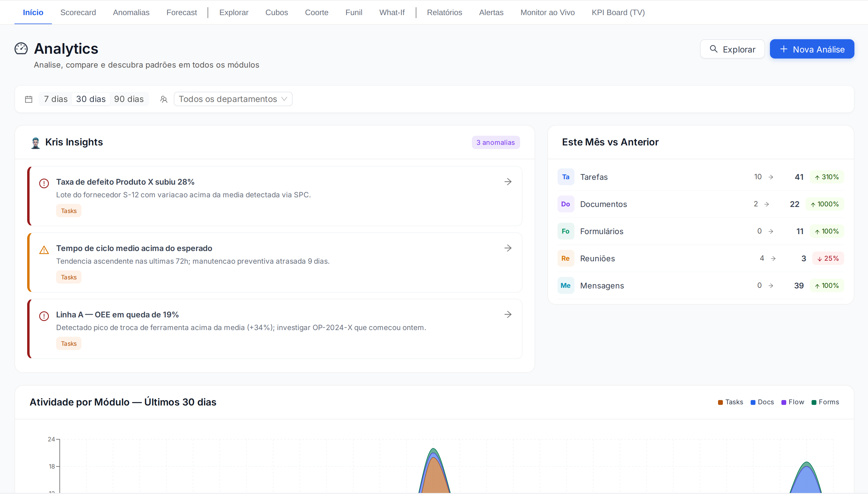Image resolution: width=868 pixels, height=496 pixels.
Task: Click the arrow in the Reuniões row
Action: (x=773, y=259)
